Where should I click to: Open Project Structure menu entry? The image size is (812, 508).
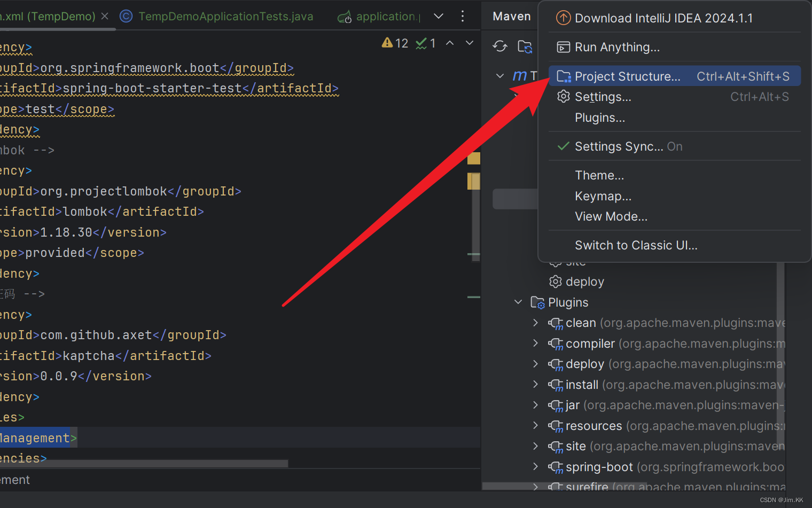(x=674, y=76)
